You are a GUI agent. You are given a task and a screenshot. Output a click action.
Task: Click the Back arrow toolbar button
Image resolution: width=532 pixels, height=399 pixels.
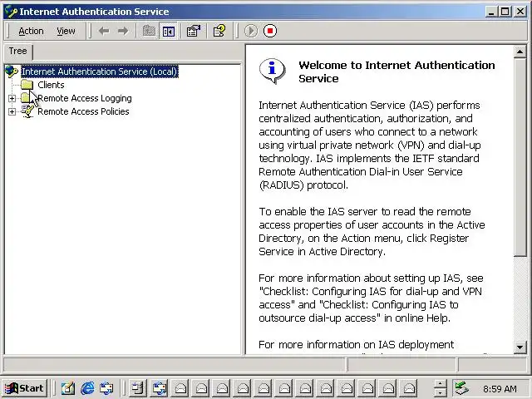(x=104, y=32)
